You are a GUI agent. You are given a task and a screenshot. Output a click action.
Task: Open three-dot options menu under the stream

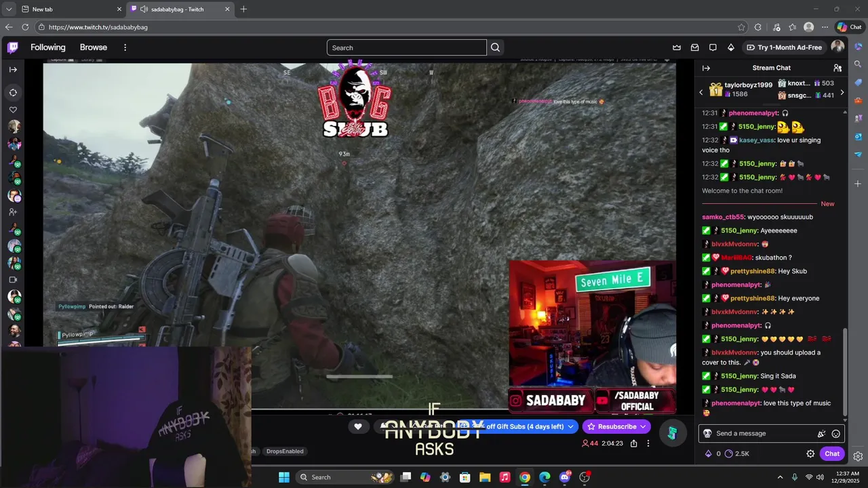[648, 443]
